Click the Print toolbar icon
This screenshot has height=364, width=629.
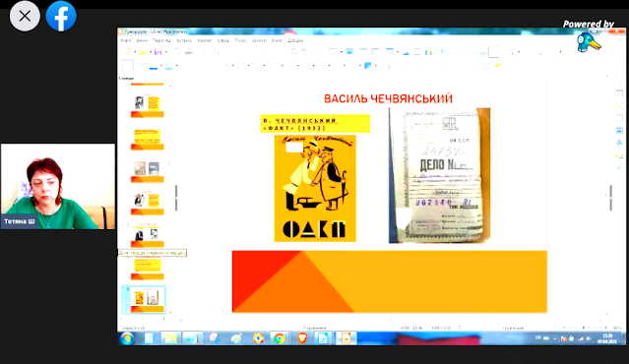point(189,52)
